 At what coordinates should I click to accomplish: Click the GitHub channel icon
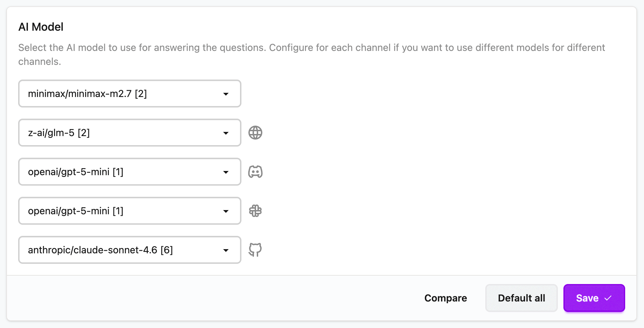(255, 250)
